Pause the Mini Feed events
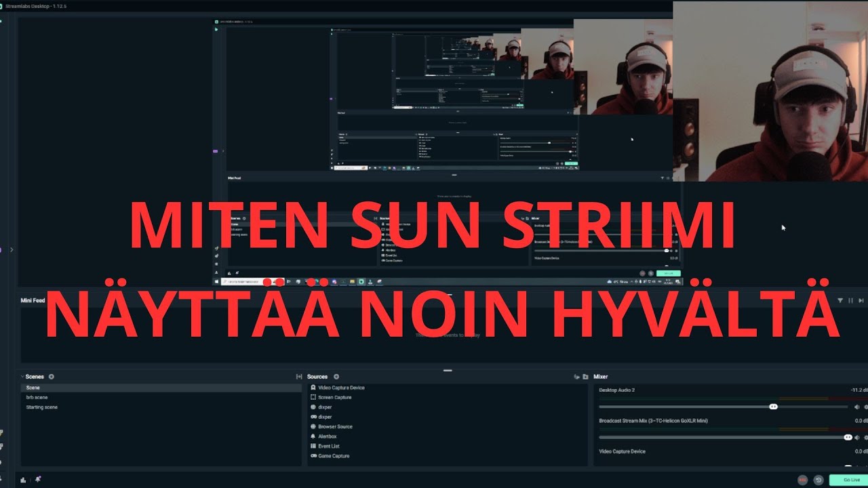 [x=850, y=300]
